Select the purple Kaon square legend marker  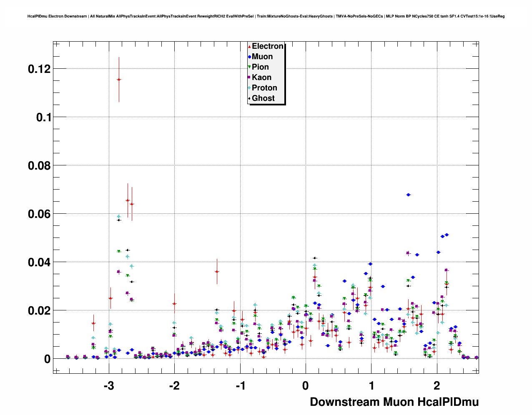click(249, 77)
